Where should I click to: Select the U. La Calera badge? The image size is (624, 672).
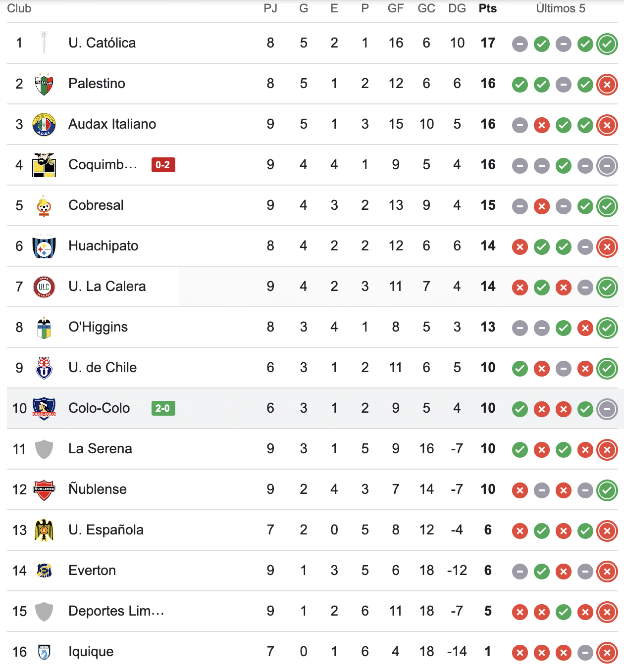[44, 287]
